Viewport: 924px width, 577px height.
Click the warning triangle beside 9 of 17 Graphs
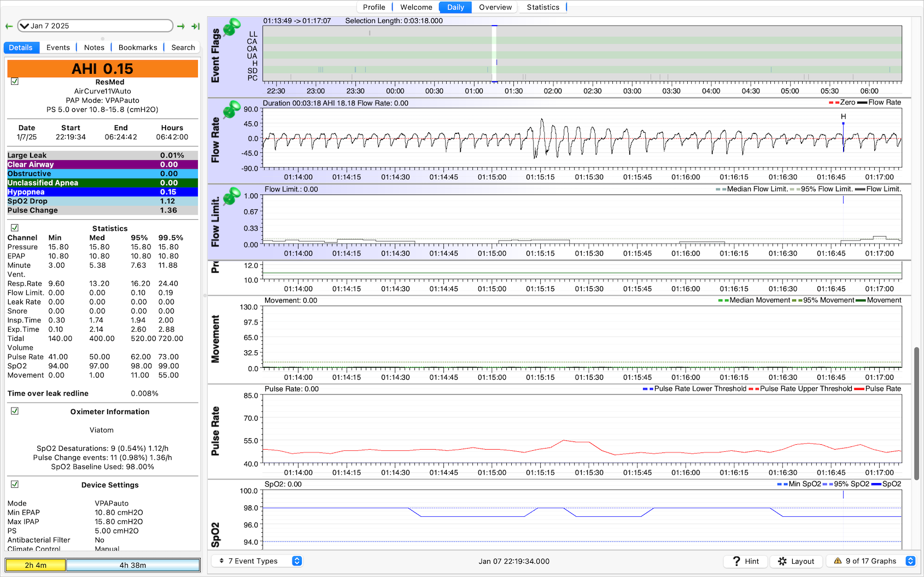click(x=838, y=561)
